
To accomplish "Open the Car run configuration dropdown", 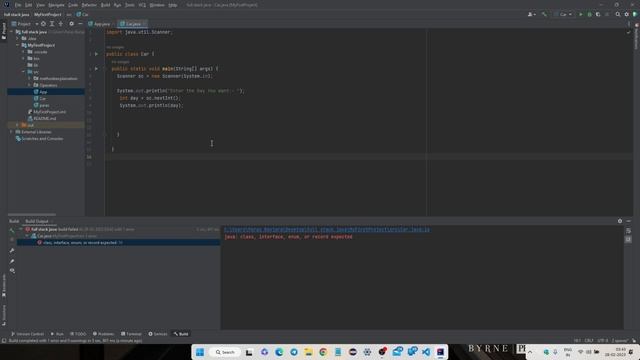I will tap(563, 14).
